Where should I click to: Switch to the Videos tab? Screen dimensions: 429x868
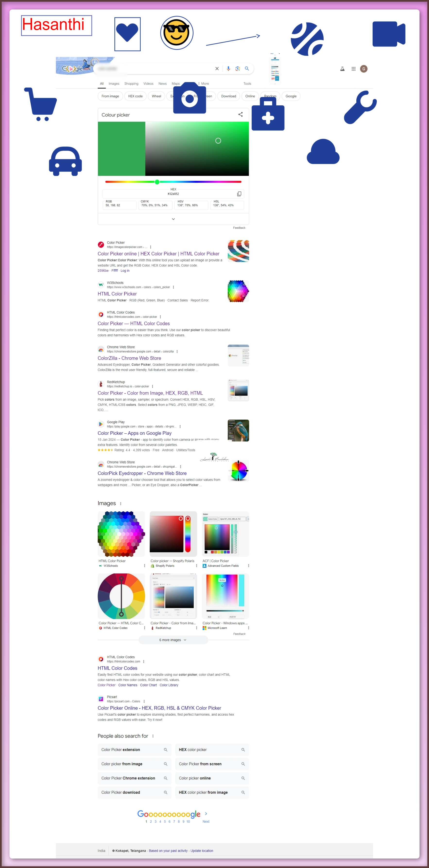[x=148, y=83]
